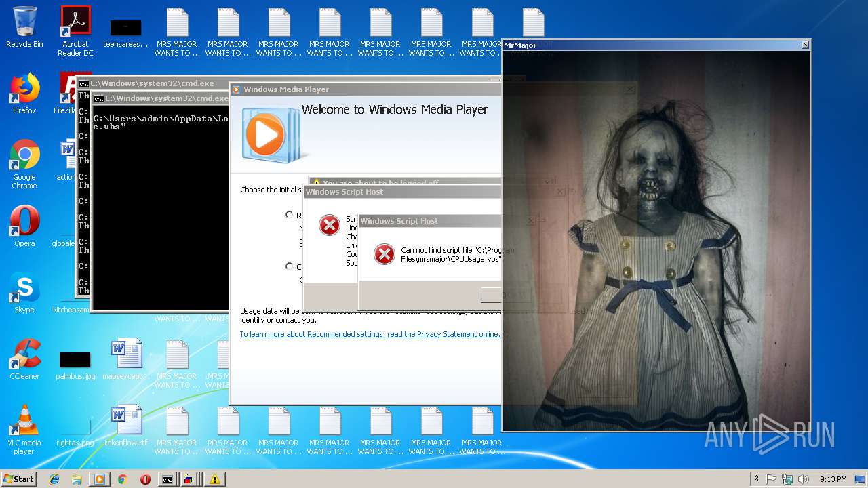Switch to cmd.exe taskbar button
868x488 pixels.
167,479
